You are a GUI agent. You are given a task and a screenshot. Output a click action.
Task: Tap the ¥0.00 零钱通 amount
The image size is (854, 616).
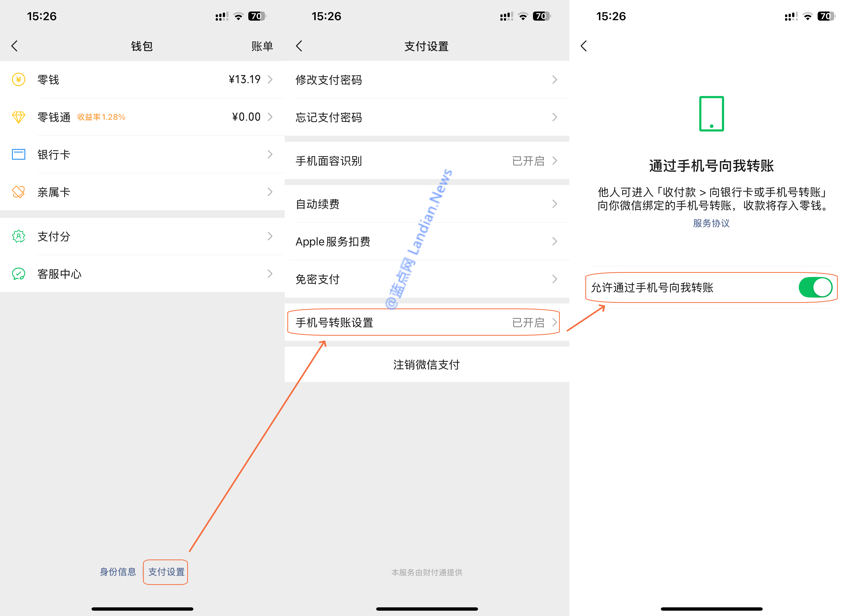[246, 117]
